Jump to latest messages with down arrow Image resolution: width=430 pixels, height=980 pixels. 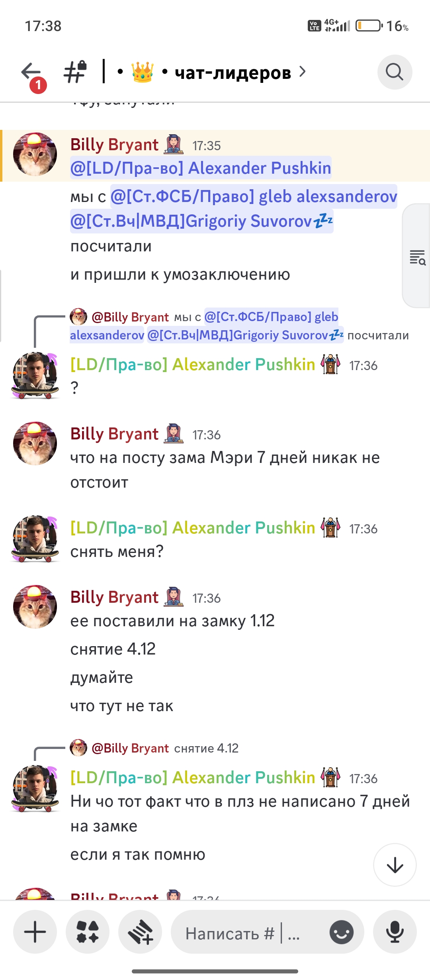(x=395, y=865)
